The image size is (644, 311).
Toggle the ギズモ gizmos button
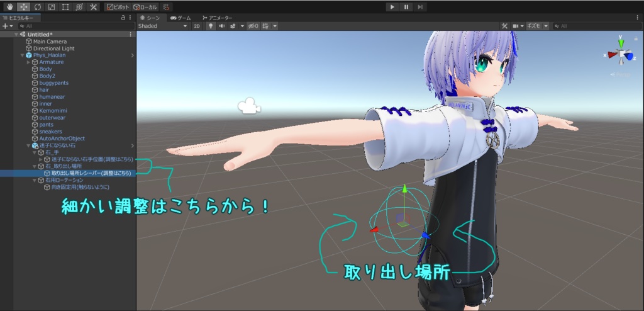pyautogui.click(x=533, y=26)
